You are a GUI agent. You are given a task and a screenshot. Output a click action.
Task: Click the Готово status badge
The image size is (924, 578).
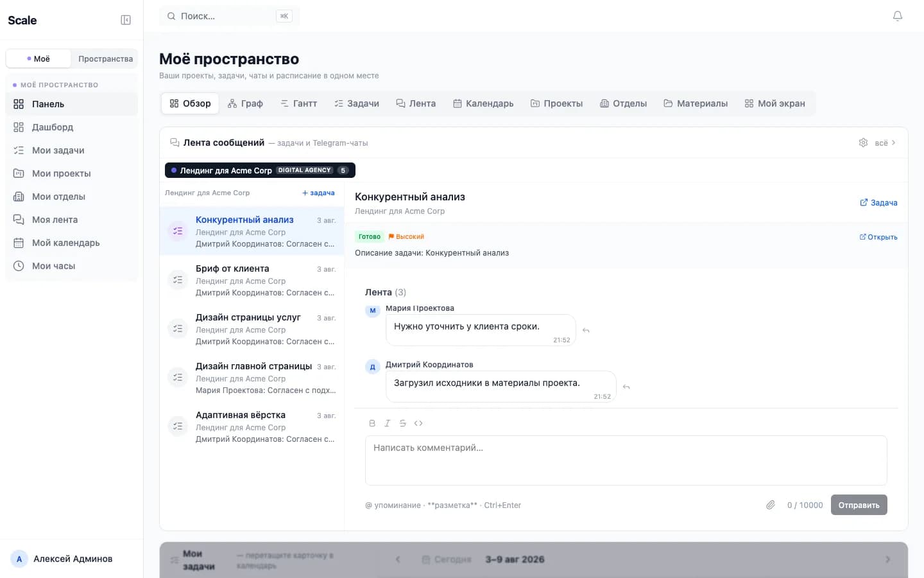(370, 236)
